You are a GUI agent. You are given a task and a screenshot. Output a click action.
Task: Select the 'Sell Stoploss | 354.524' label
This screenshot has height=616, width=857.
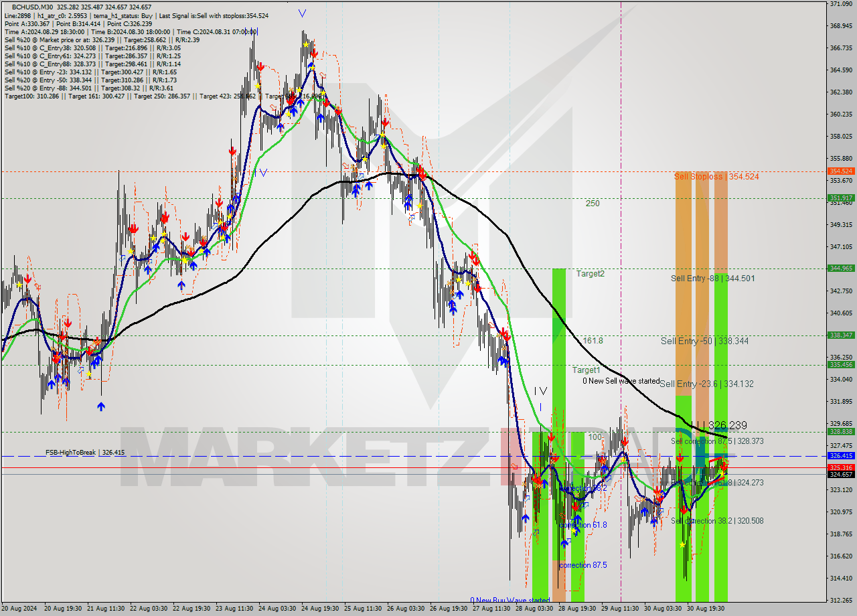pyautogui.click(x=716, y=177)
